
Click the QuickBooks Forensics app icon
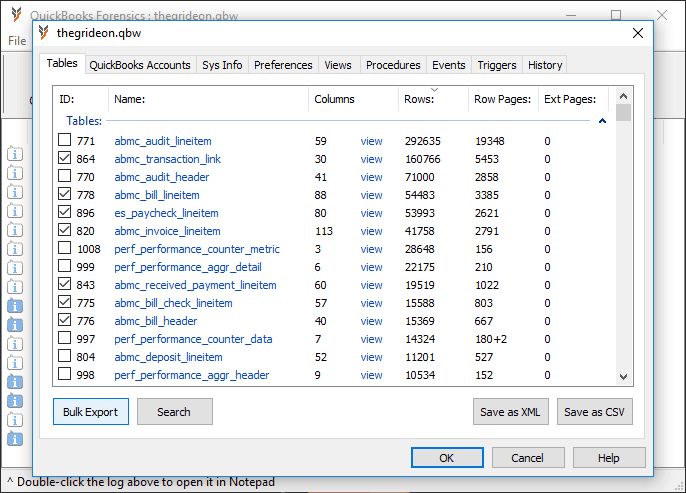coord(17,14)
